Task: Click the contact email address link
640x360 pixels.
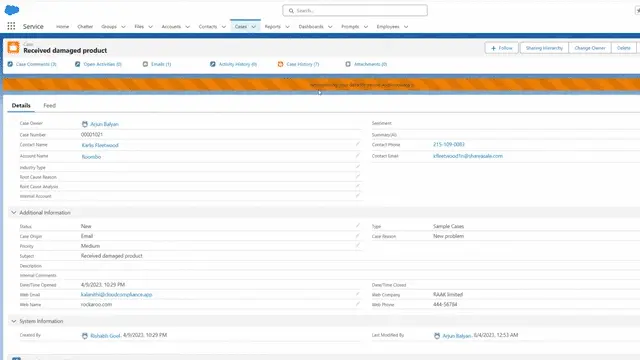Action: click(x=468, y=156)
